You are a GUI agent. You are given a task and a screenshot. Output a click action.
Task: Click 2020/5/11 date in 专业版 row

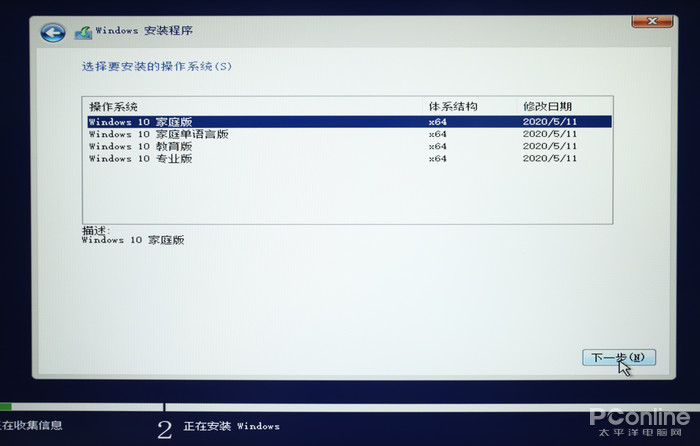tap(550, 158)
